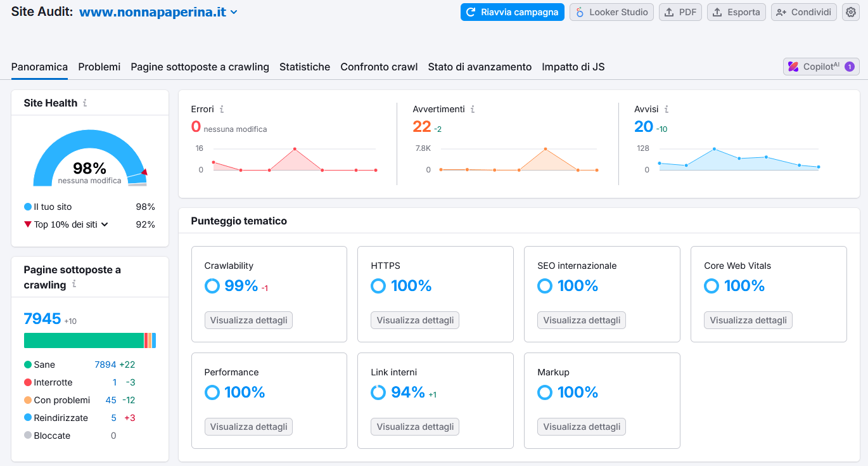Click the Riavvia campagna button
The image size is (868, 466).
tap(512, 12)
